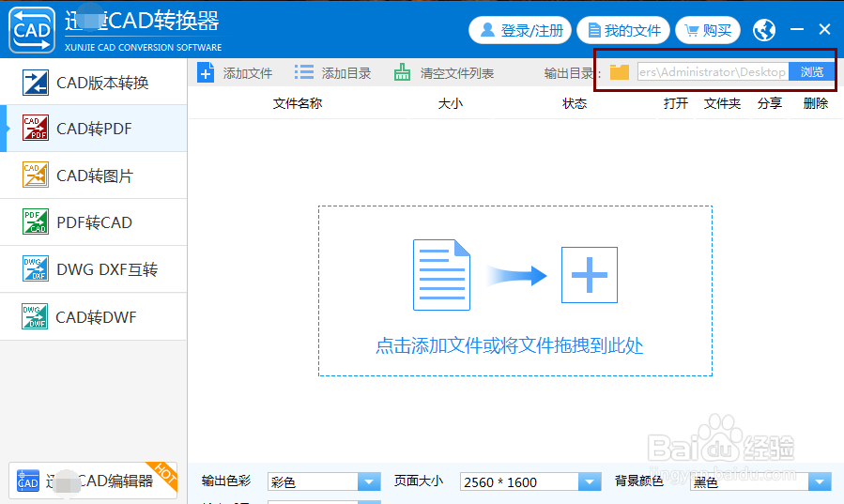The image size is (844, 504).
Task: Click the 页面大小 dropdown arrow
Action: click(590, 481)
